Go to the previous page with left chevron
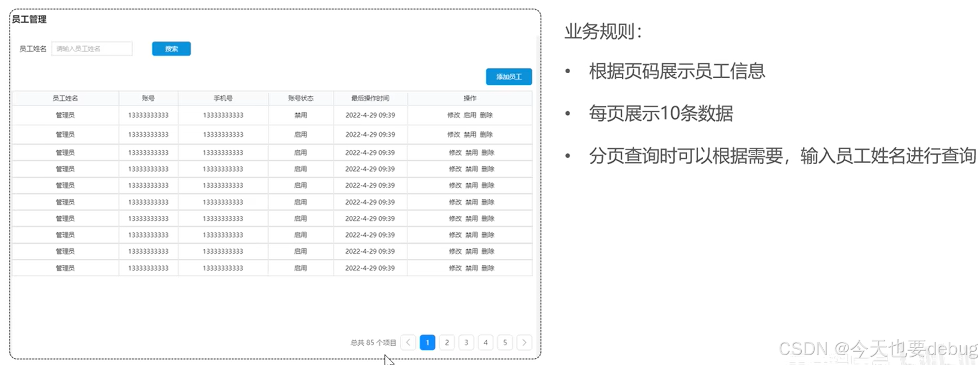 point(408,342)
